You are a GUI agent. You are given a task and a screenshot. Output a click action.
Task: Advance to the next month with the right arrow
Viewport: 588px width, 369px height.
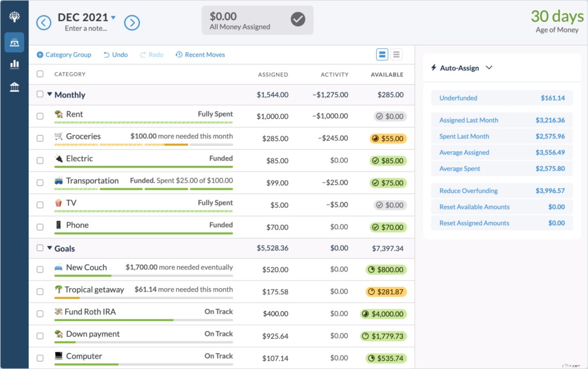[133, 22]
